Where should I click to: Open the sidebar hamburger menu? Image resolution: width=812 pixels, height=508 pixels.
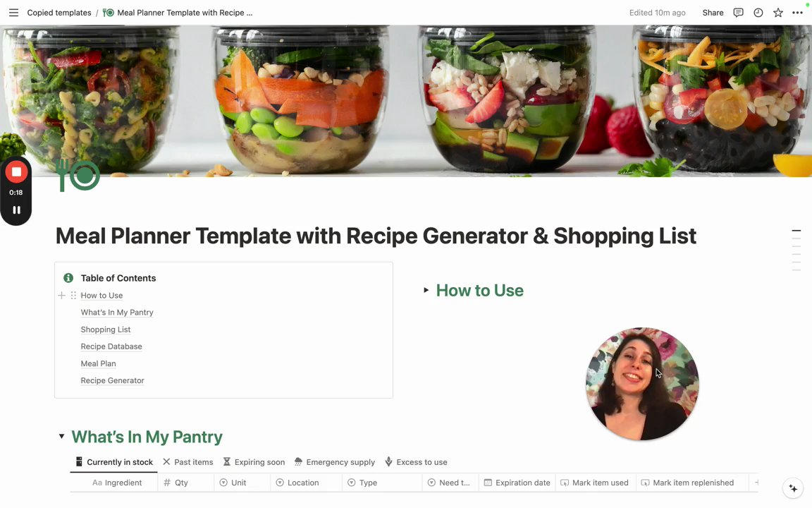[x=13, y=13]
